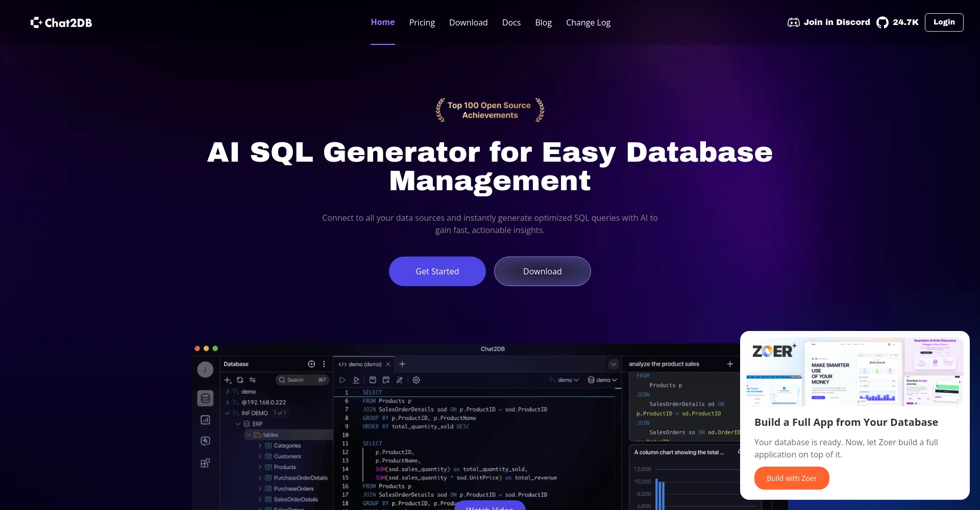Open the AI chat icon in sidebar
This screenshot has width=980, height=510.
coord(205,441)
